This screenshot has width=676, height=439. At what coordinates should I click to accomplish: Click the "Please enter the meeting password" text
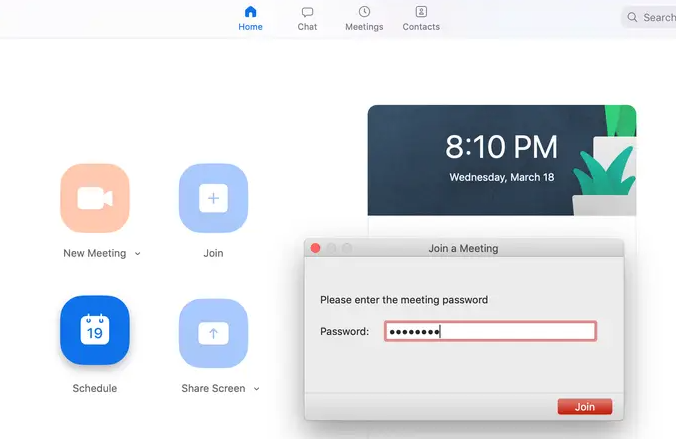point(404,300)
